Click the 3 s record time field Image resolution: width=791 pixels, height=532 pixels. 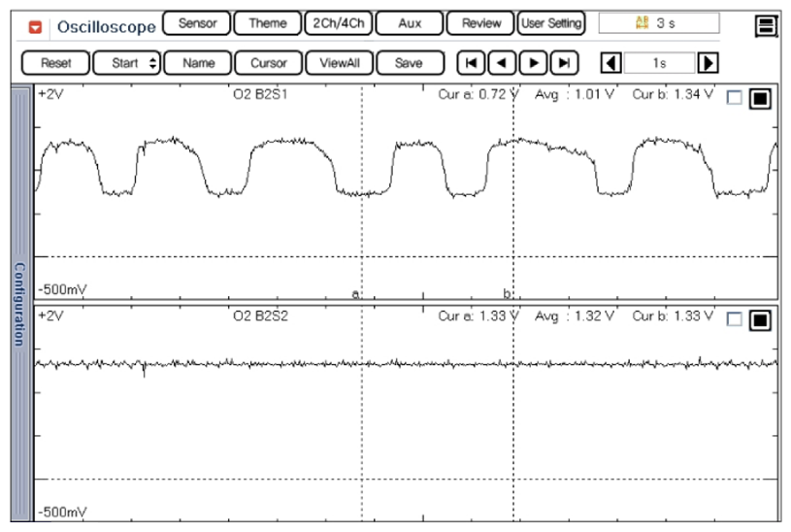659,23
